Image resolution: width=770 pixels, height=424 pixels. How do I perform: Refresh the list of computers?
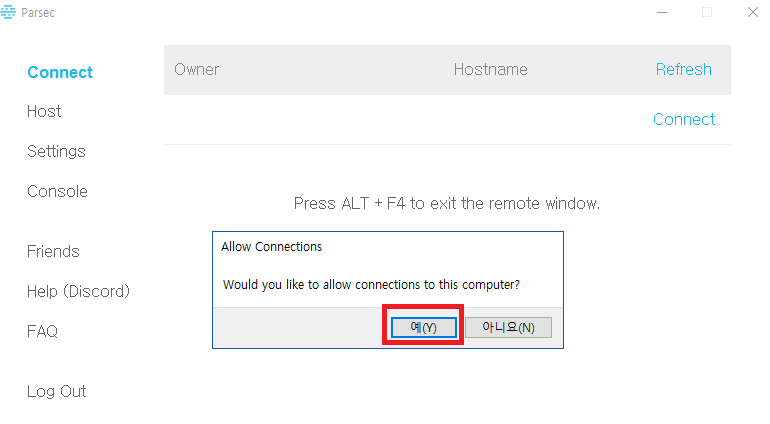(684, 69)
